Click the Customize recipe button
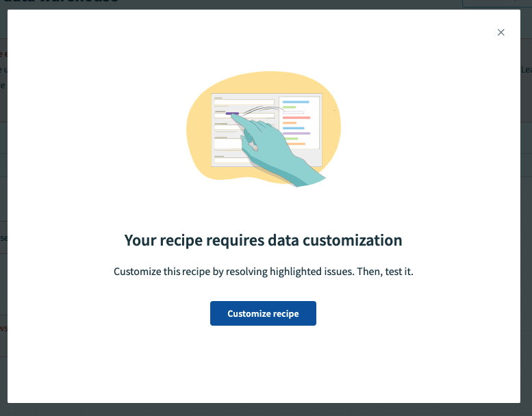532x416 pixels. click(263, 313)
